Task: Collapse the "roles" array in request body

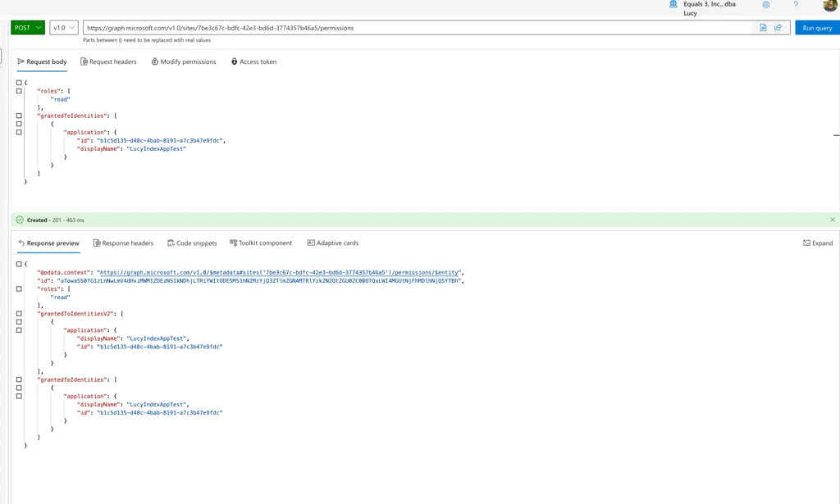Action: point(19,91)
